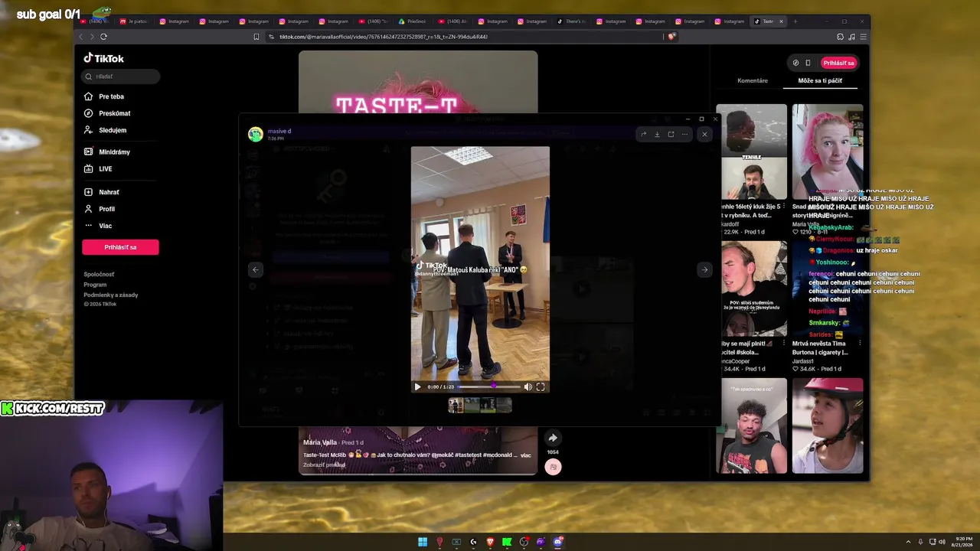980x551 pixels.
Task: Show hidden system tray icons
Action: [x=909, y=542]
